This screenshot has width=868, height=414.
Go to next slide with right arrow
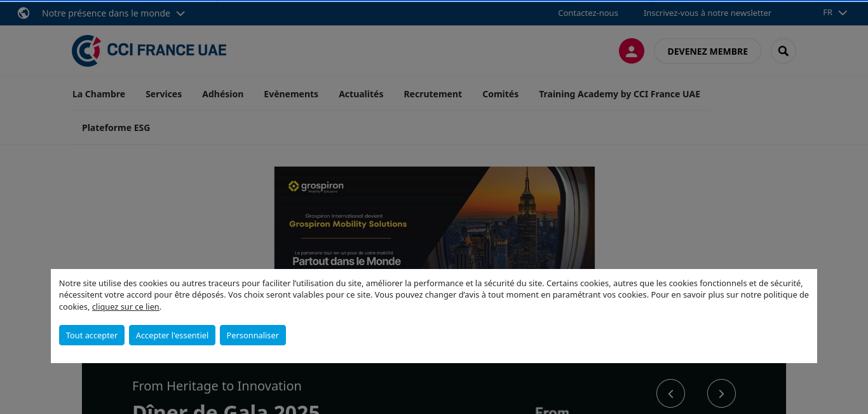pos(721,394)
